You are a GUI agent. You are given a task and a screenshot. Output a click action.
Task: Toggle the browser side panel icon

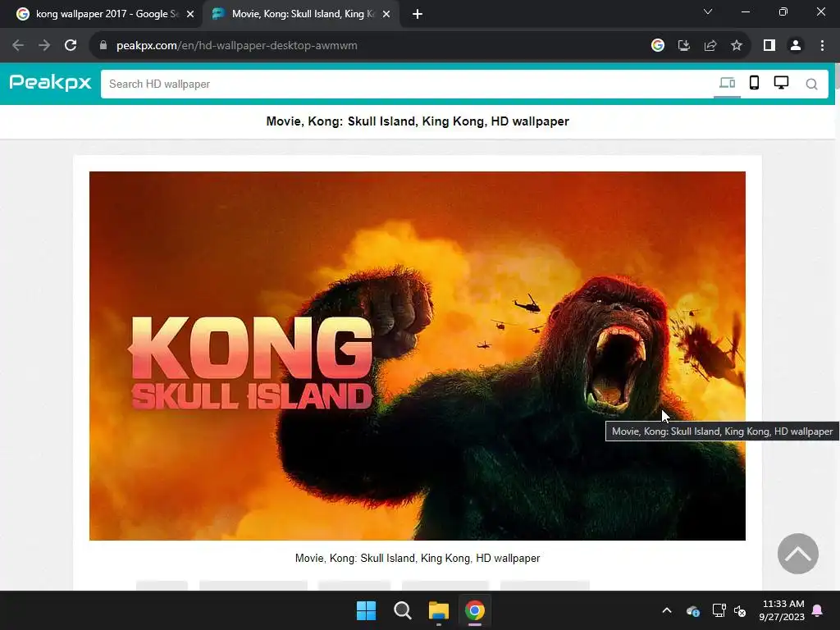pyautogui.click(x=769, y=46)
